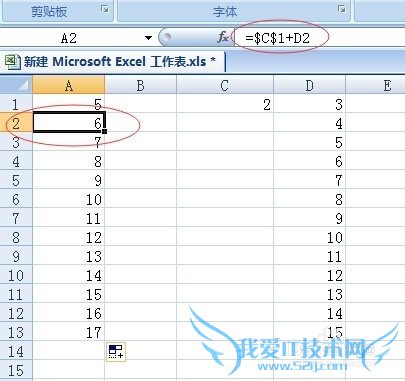Click cell D2 containing 4

coord(309,122)
